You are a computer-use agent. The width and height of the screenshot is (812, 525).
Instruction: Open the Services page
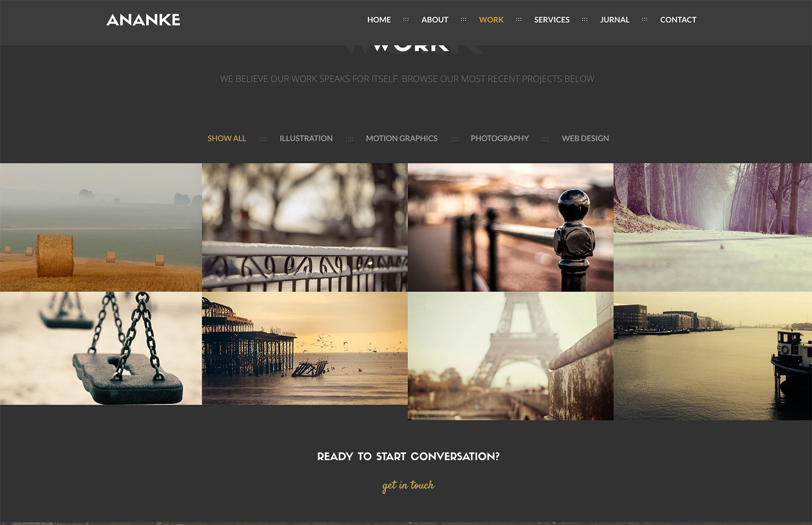click(x=552, y=20)
